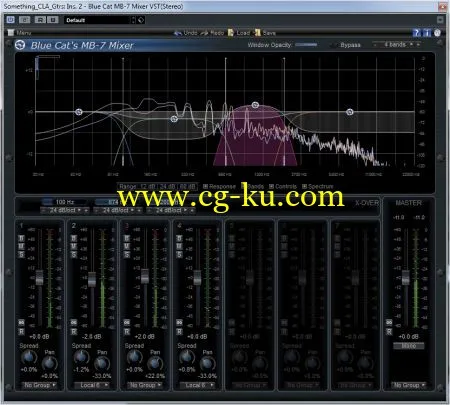450x405 pixels.
Task: Mute band 2 with M button
Action: pos(74,246)
